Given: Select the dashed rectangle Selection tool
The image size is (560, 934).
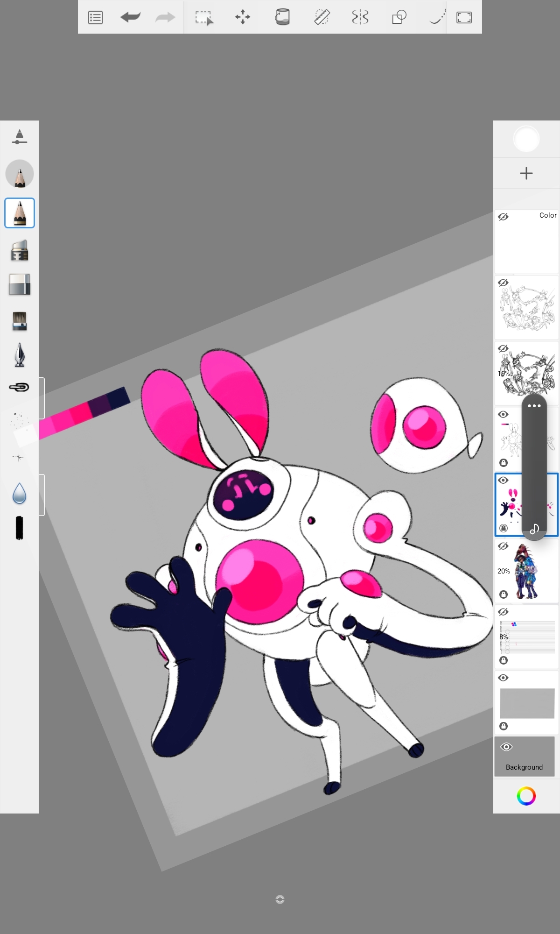Looking at the screenshot, I should 204,18.
